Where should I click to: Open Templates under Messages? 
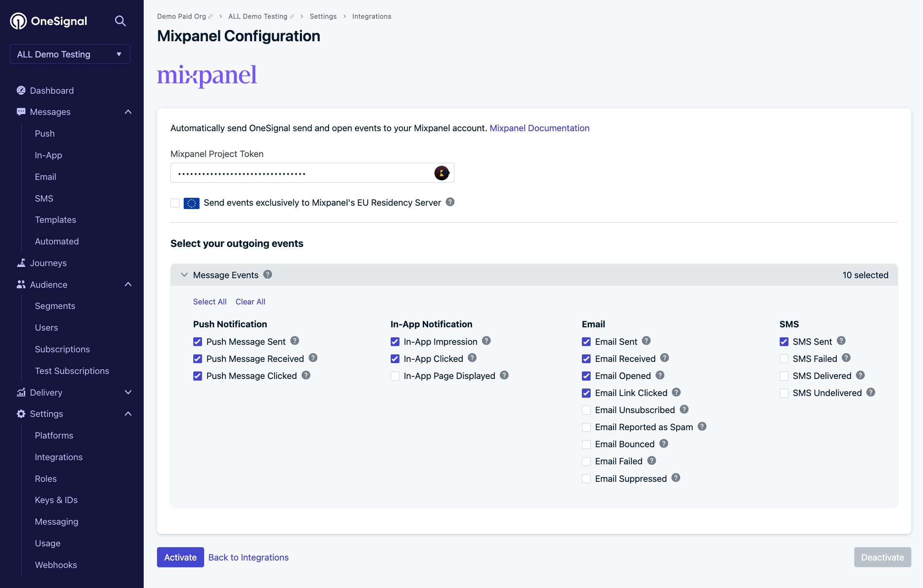click(x=55, y=219)
